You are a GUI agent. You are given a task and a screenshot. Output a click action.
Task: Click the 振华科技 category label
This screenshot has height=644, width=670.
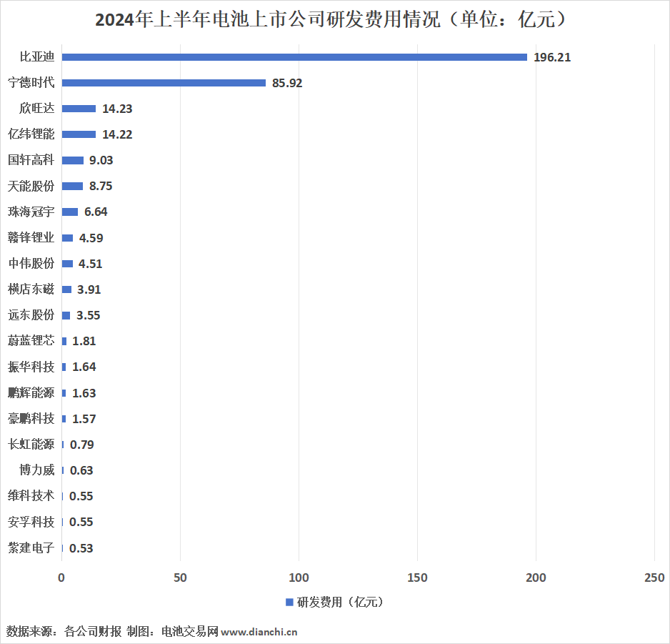[x=31, y=367]
